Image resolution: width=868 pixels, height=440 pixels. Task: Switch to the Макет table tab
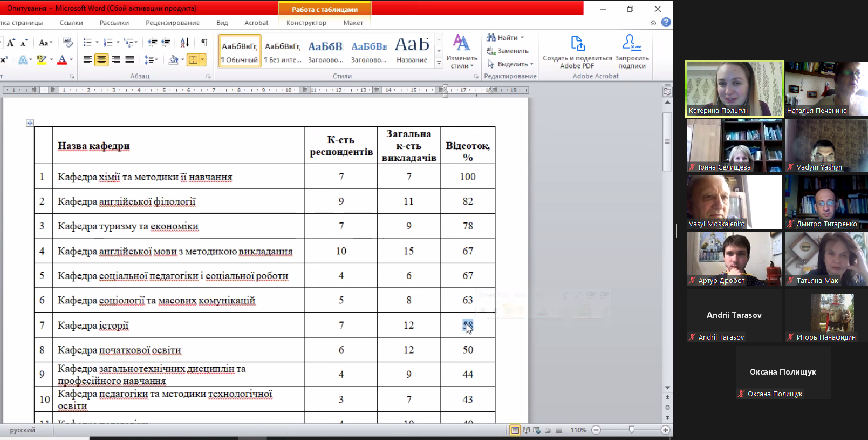pos(353,23)
